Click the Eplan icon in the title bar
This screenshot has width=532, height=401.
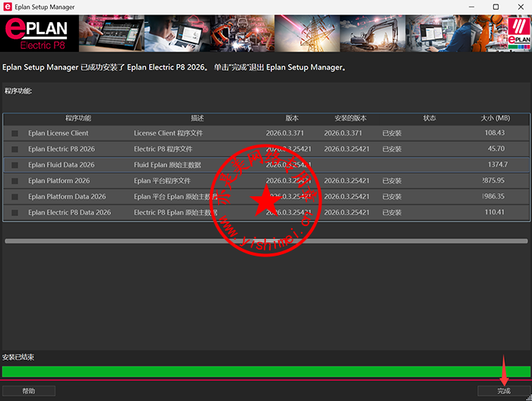pyautogui.click(x=8, y=7)
